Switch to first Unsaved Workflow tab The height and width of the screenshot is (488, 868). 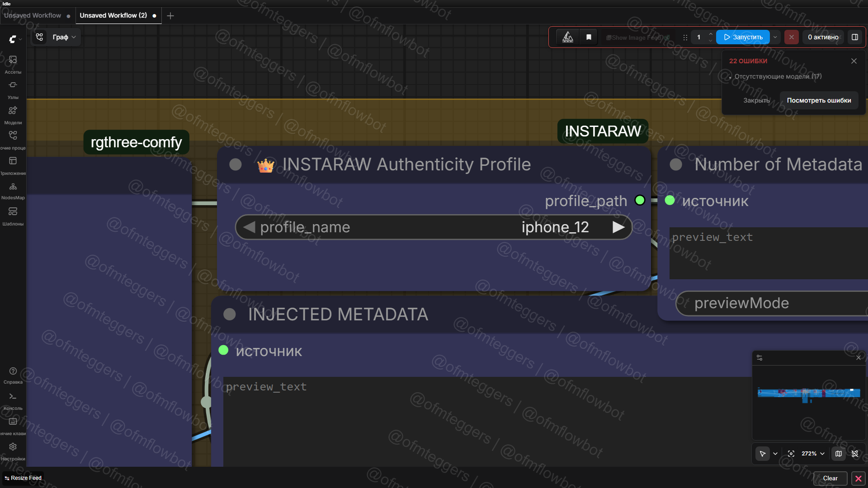33,15
